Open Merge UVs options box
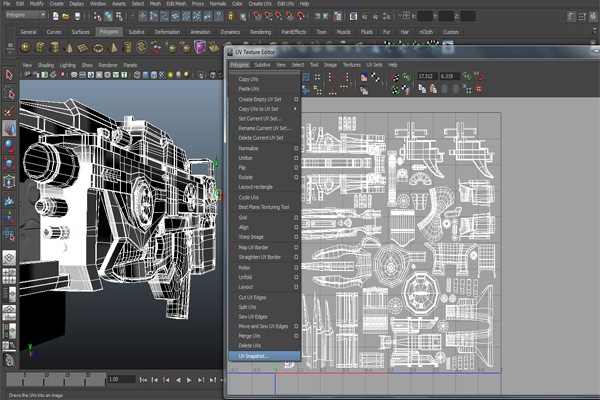 coord(296,336)
